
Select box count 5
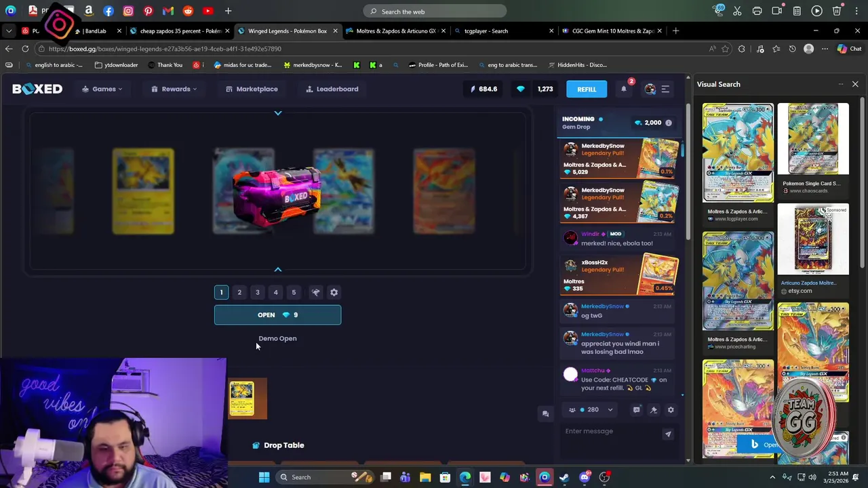pos(294,292)
